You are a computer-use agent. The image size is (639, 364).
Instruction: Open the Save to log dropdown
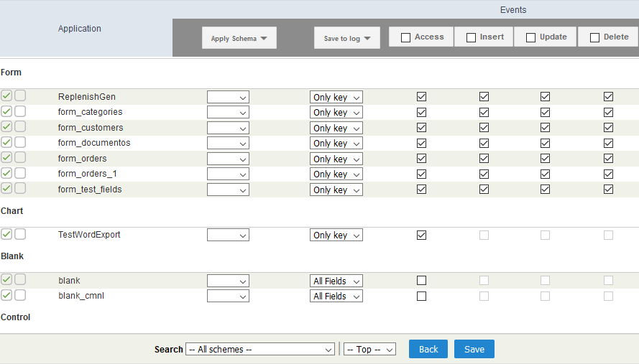pos(346,38)
